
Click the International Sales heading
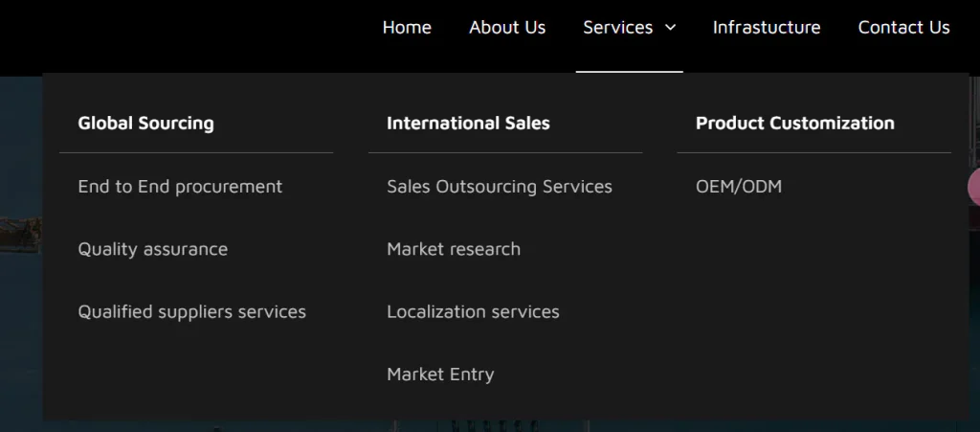[x=468, y=123]
